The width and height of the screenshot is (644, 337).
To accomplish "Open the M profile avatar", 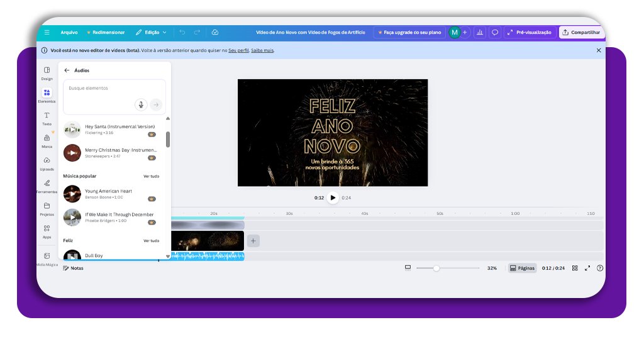I will [x=454, y=33].
